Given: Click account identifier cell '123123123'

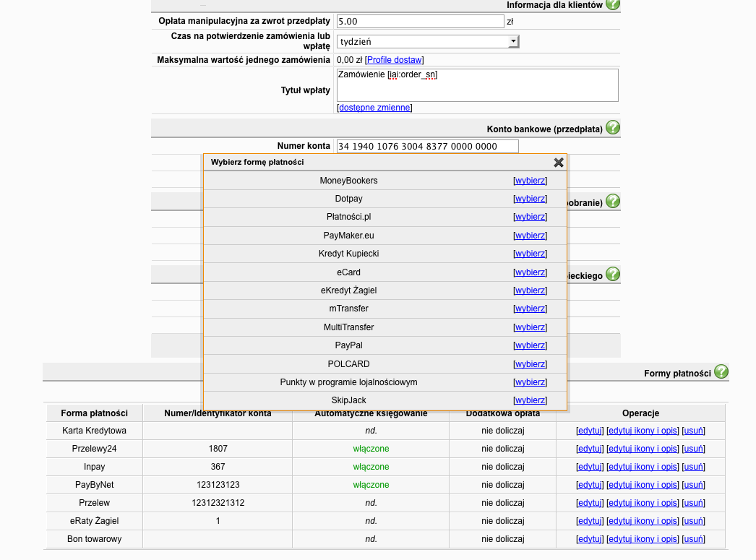Looking at the screenshot, I should [218, 485].
